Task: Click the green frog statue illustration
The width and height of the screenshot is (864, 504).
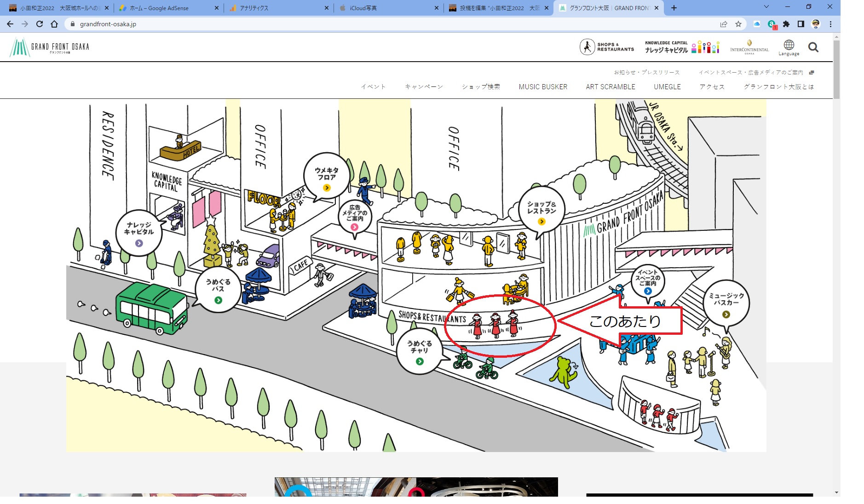Action: click(x=564, y=372)
